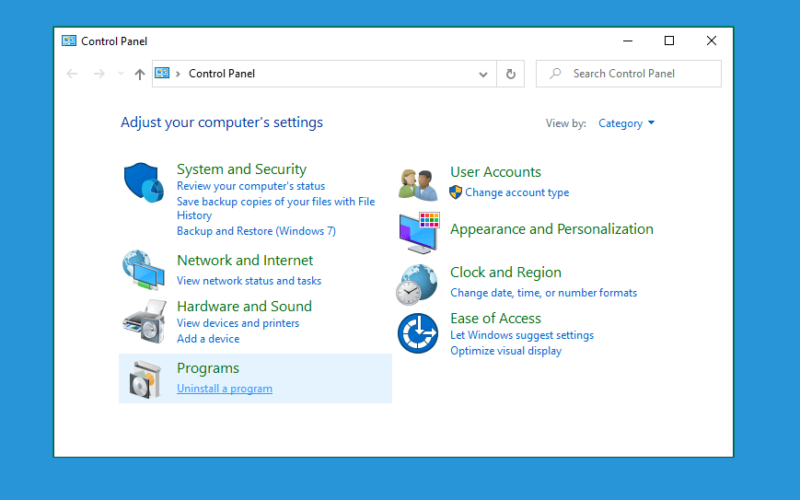Open Appearance and Personalization monitor icon
This screenshot has width=800, height=500.
(x=418, y=233)
